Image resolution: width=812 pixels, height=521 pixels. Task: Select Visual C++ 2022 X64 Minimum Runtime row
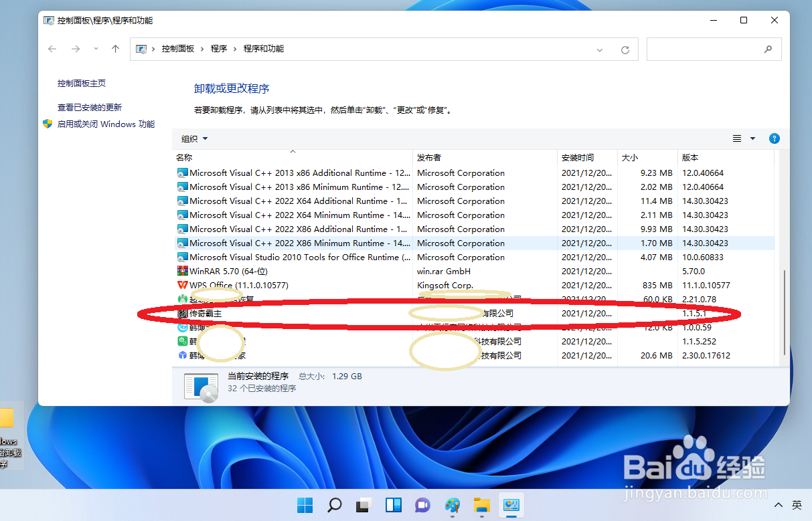pos(474,215)
